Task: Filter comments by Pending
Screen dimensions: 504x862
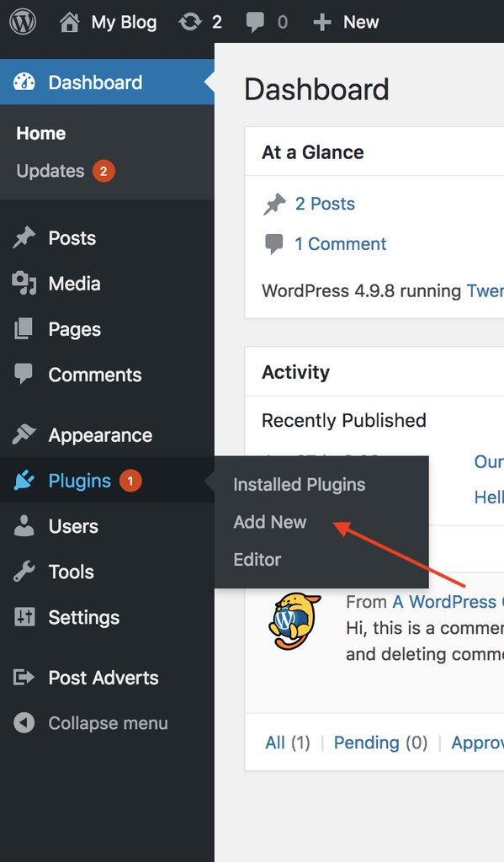Action: click(x=364, y=742)
